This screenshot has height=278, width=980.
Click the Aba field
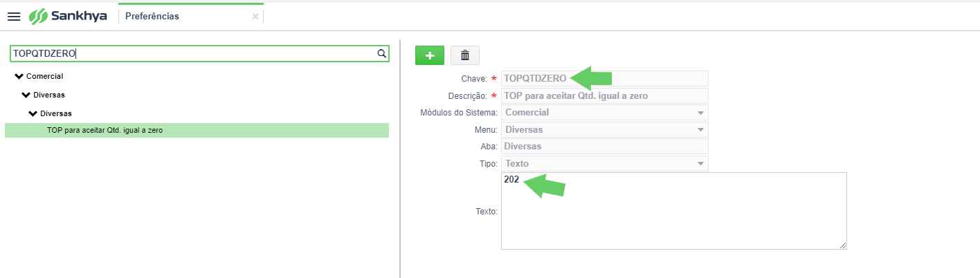605,147
